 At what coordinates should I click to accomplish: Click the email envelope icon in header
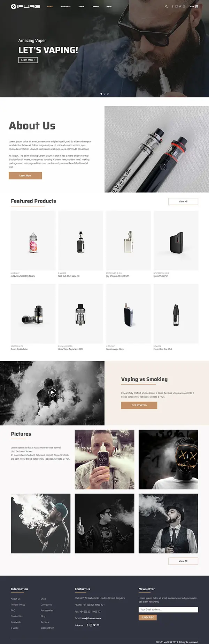point(184,6)
